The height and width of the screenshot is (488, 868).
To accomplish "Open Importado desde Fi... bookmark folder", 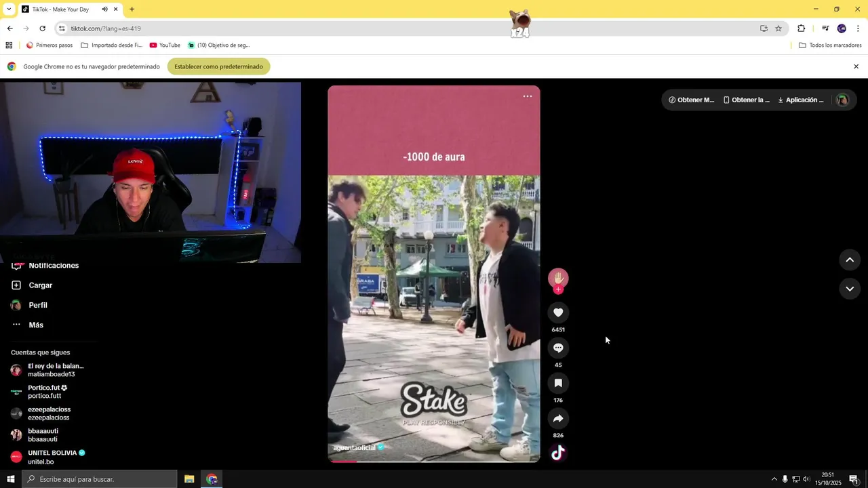I will 112,45.
